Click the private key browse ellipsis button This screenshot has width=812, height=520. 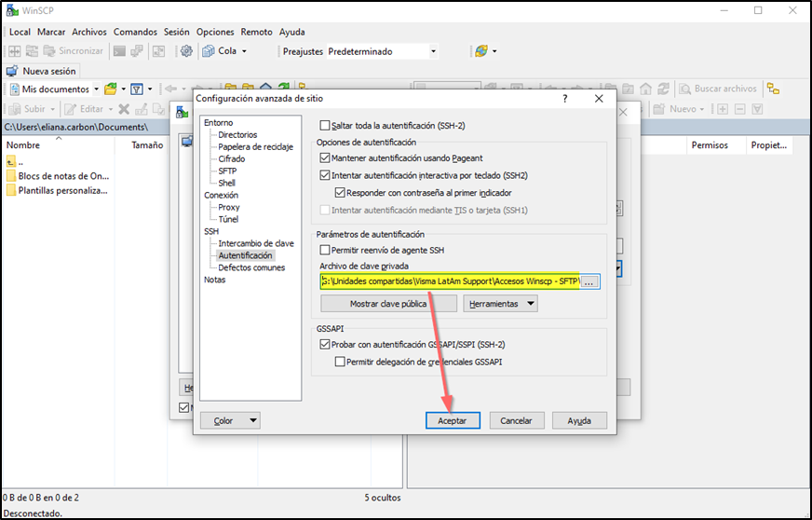[x=589, y=281]
